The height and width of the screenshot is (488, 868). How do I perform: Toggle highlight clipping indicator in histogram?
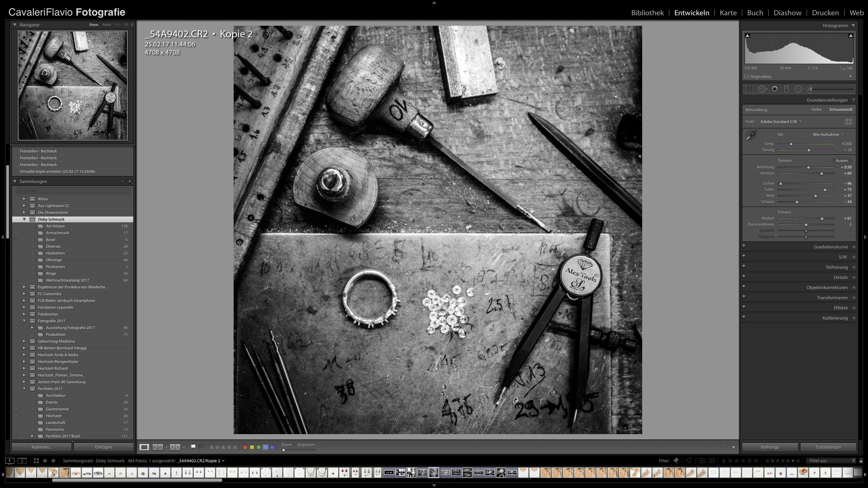coord(851,36)
